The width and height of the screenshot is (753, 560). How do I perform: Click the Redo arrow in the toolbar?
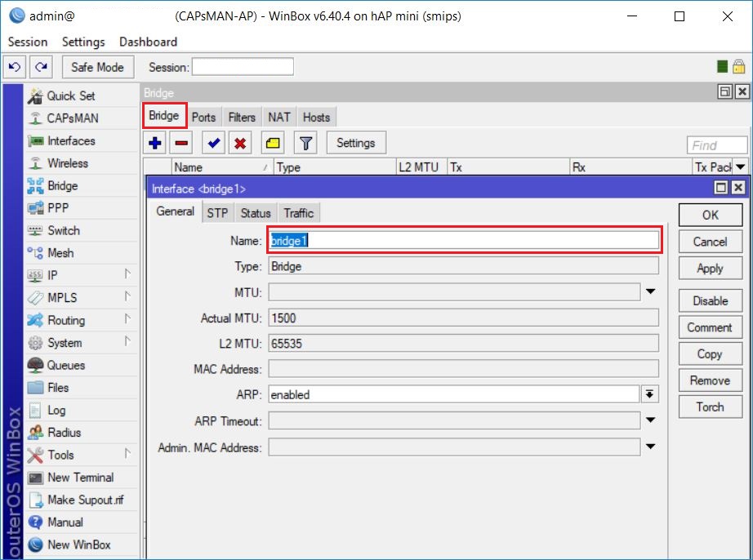pyautogui.click(x=42, y=67)
